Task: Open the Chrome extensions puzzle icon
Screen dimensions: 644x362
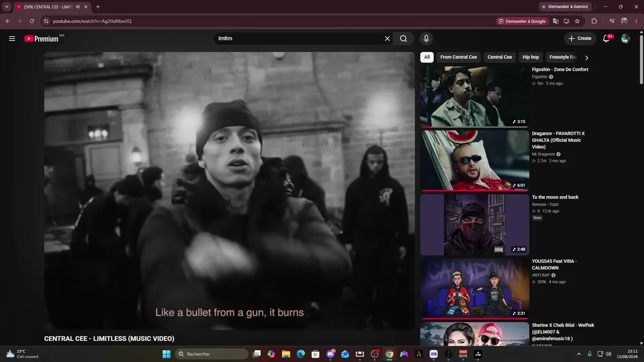Action: click(594, 21)
